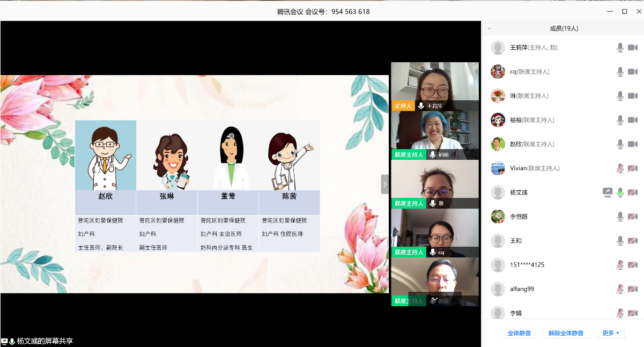Screen dimensions: 644x347
Task: Mute 王莉萍's microphone in member list
Action: click(620, 48)
